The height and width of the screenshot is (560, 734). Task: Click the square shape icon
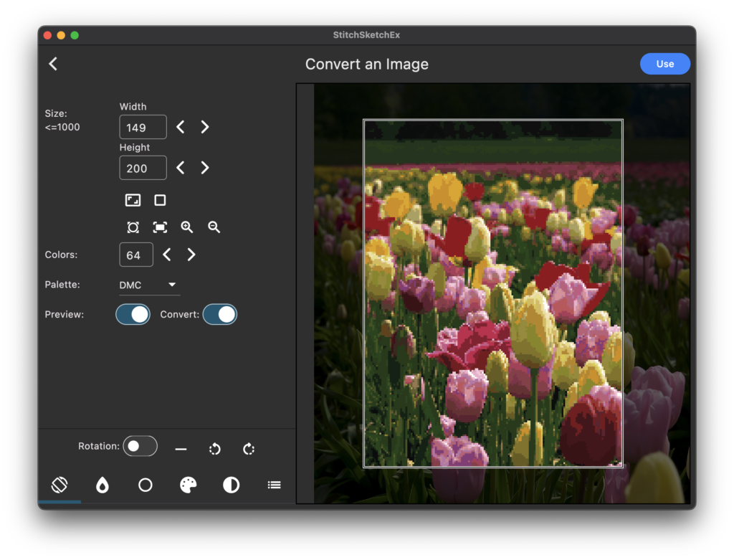pos(160,201)
